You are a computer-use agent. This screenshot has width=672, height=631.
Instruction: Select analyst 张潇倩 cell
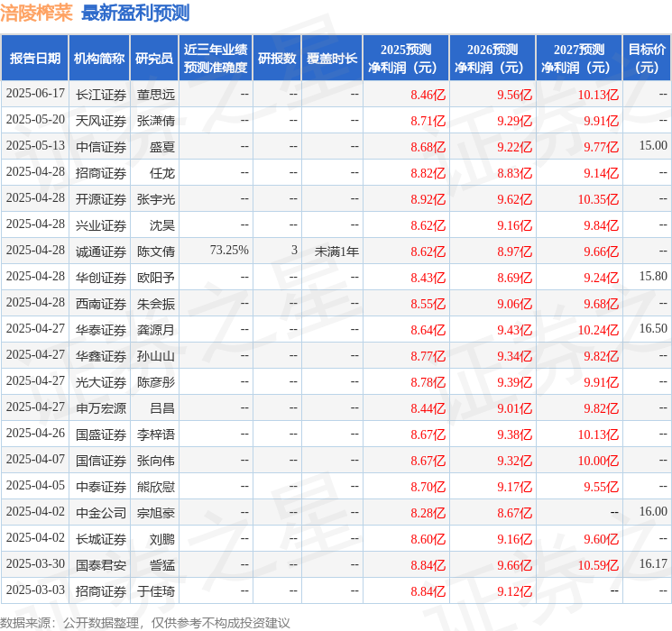155,121
